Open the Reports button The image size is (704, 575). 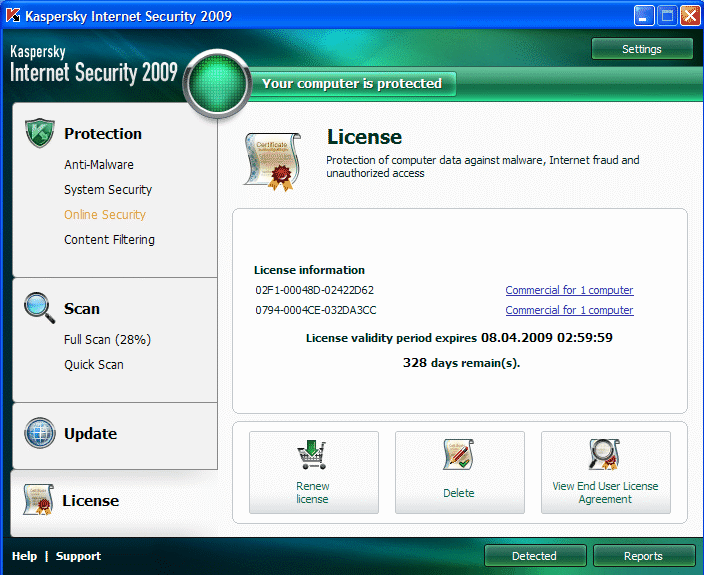coord(644,556)
